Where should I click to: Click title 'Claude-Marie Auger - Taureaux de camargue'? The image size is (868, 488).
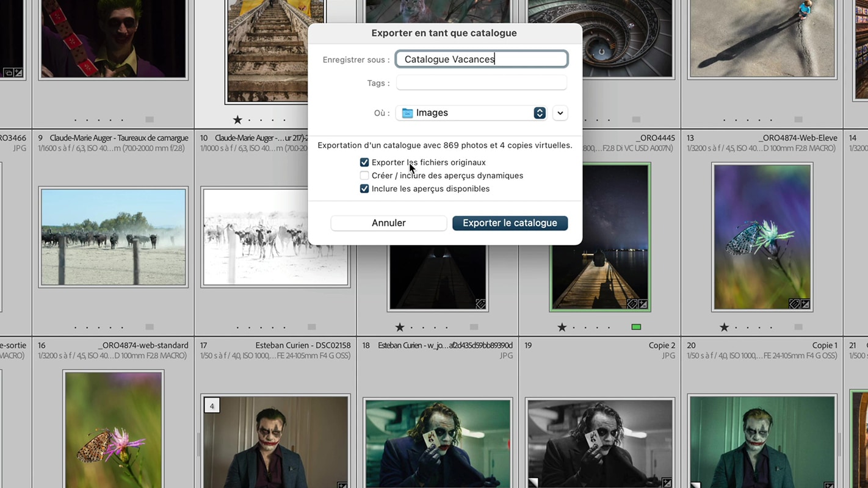click(119, 138)
